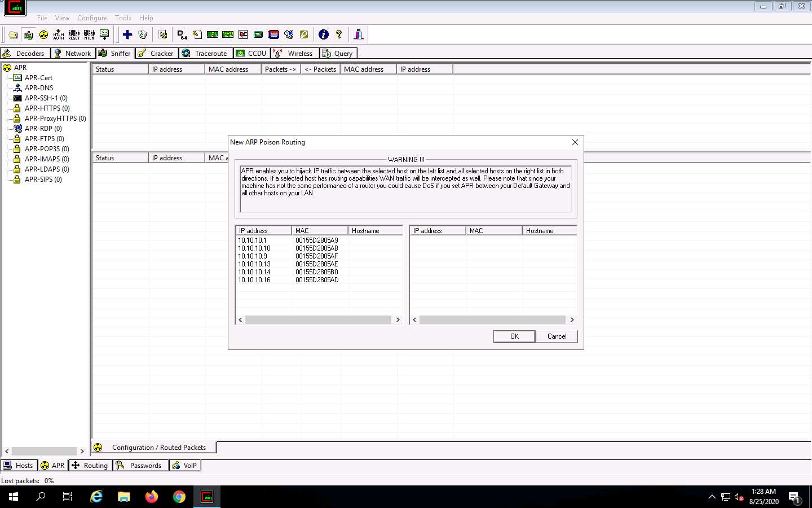Open the Passwords bottom tab
Image resolution: width=812 pixels, height=508 pixels.
(140, 466)
